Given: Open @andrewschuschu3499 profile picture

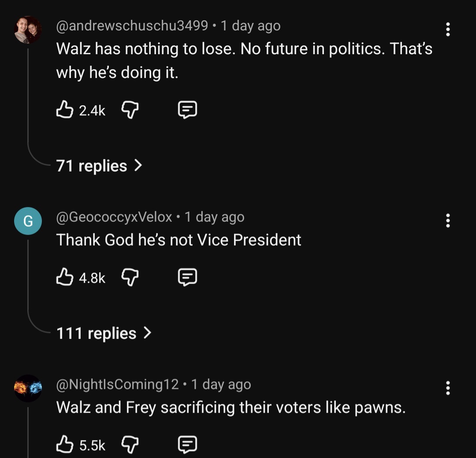Looking at the screenshot, I should tap(28, 30).
